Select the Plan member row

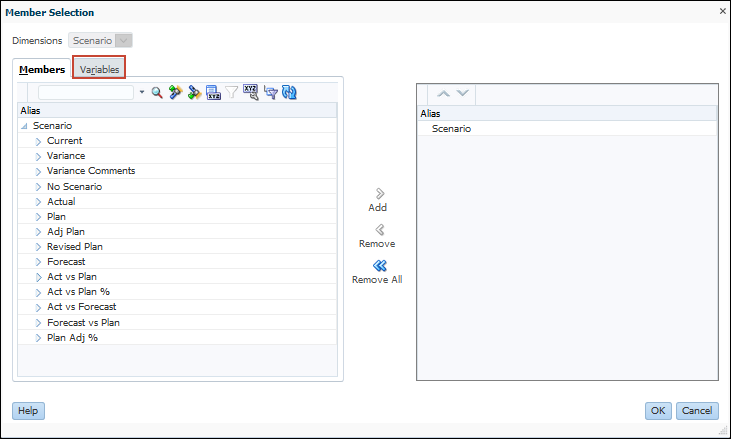point(177,217)
